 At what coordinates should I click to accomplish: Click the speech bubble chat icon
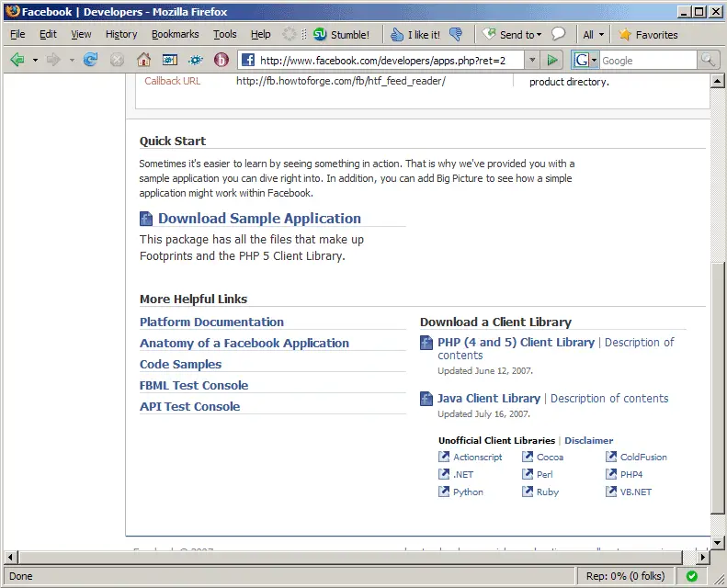tap(558, 34)
